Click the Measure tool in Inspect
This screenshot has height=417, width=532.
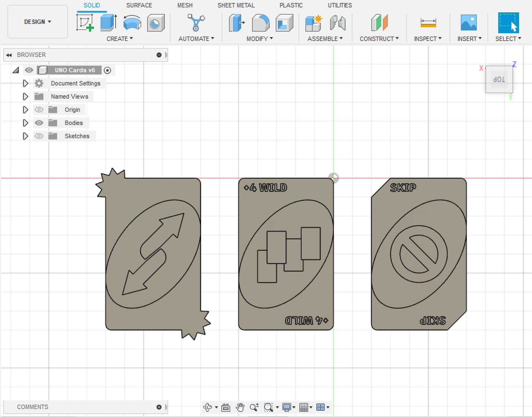[x=428, y=23]
